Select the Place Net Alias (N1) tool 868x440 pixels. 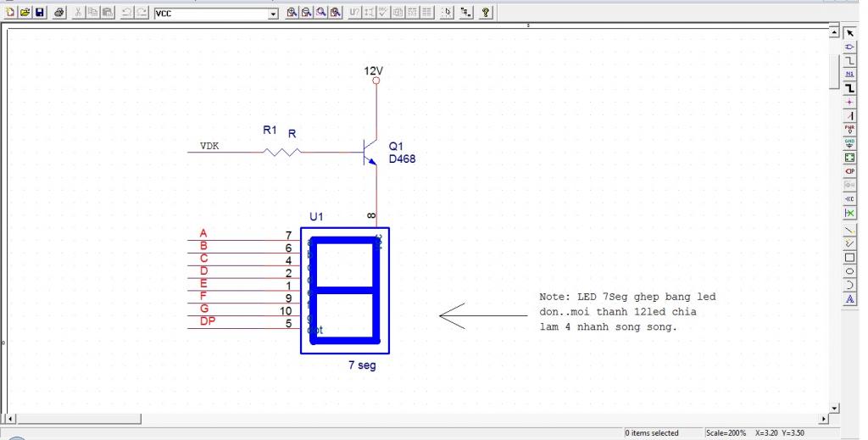[x=849, y=75]
